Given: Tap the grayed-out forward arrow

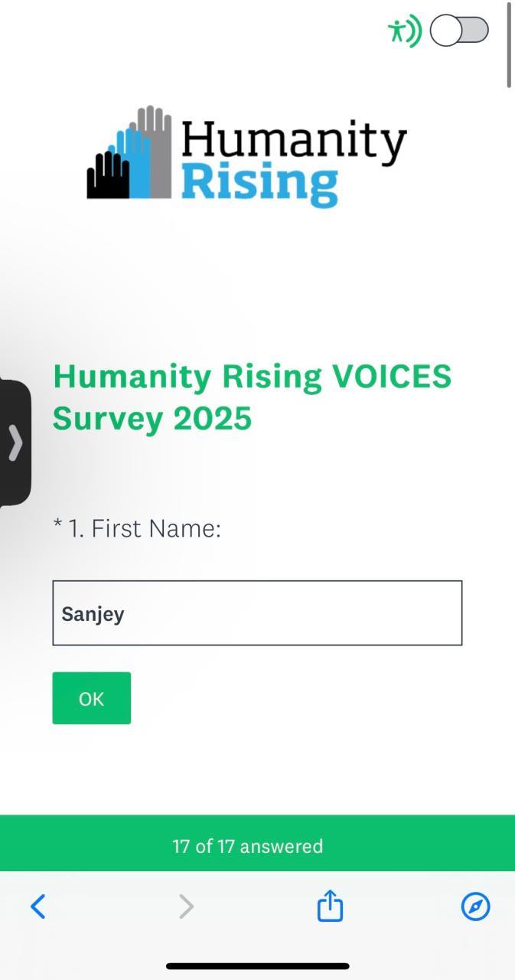Looking at the screenshot, I should (186, 906).
